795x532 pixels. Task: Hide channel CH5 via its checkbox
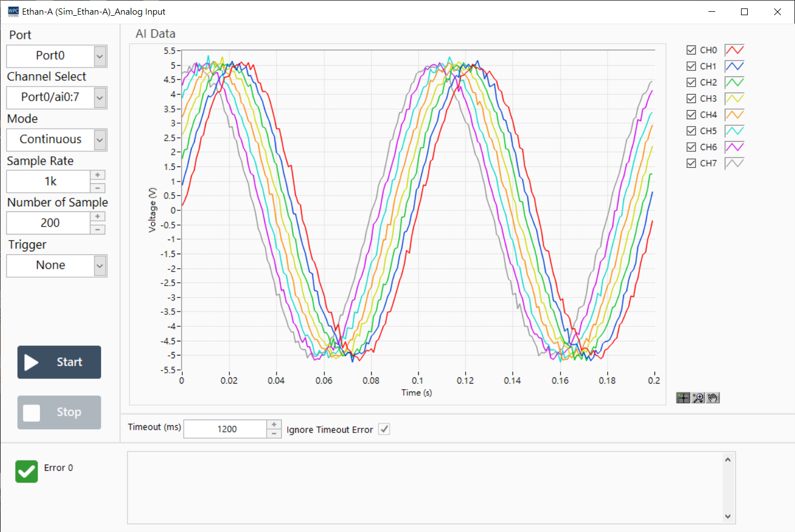(x=691, y=130)
